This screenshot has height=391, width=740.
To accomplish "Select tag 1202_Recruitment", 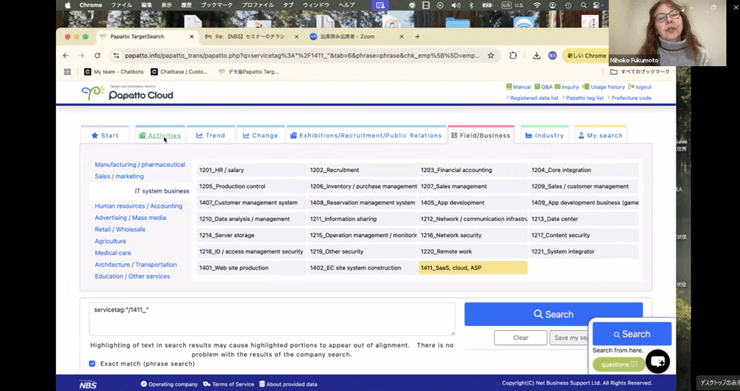I will [x=362, y=170].
